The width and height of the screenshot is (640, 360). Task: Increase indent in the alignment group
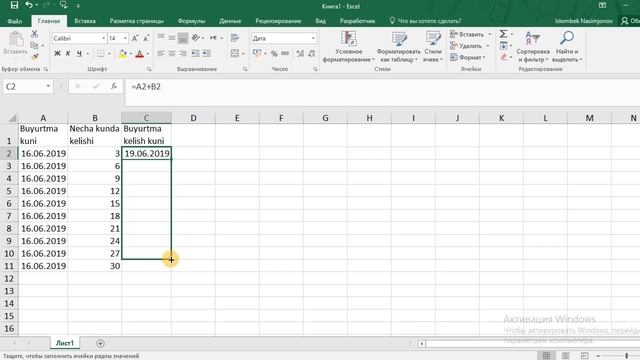tap(207, 53)
